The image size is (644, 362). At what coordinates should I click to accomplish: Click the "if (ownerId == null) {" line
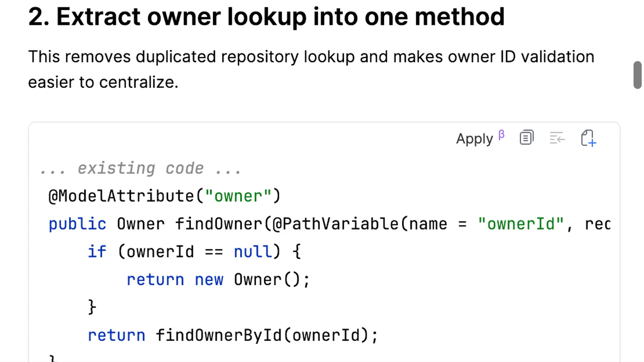coord(195,252)
